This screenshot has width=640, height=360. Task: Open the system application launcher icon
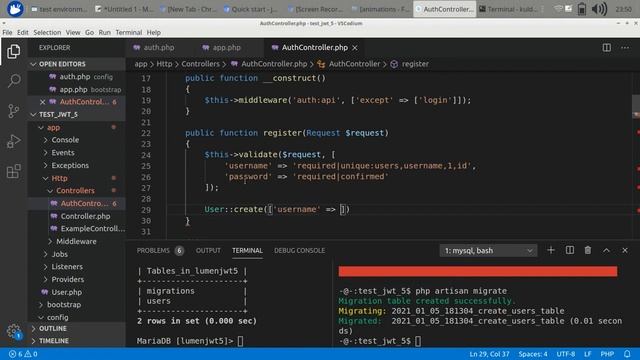coord(15,9)
